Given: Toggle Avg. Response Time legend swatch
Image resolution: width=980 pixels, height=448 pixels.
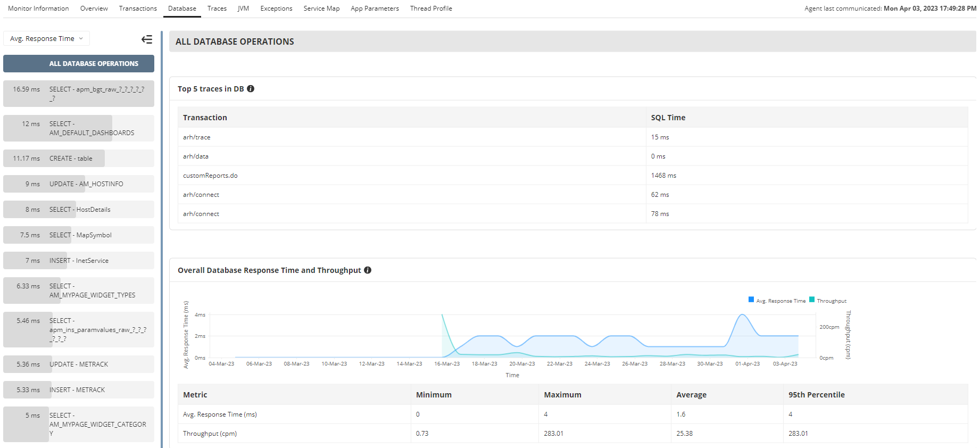Looking at the screenshot, I should pos(751,300).
